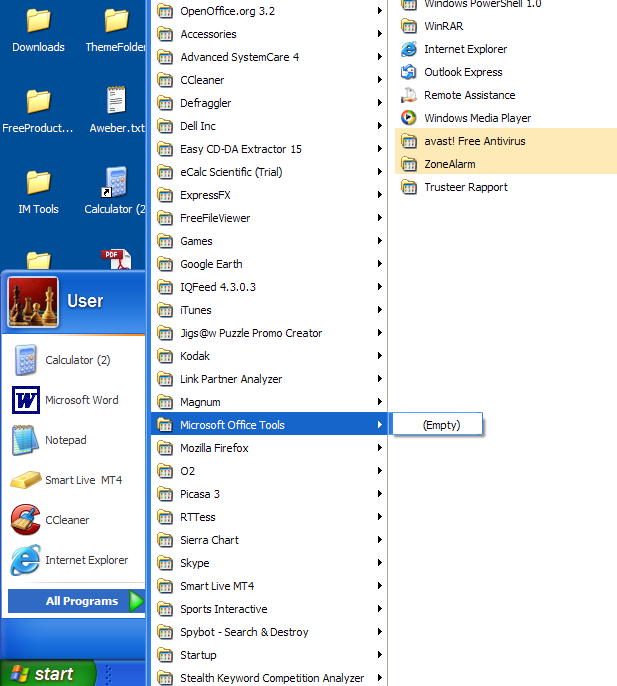This screenshot has height=686, width=617.
Task: Expand OpenOffice.org 3.2 submenu arrow
Action: tap(380, 11)
